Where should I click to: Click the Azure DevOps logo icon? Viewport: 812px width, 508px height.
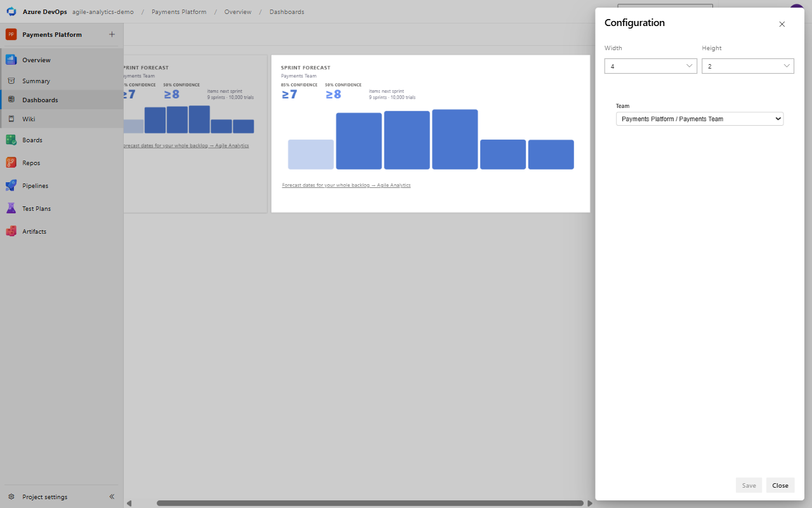tap(11, 11)
